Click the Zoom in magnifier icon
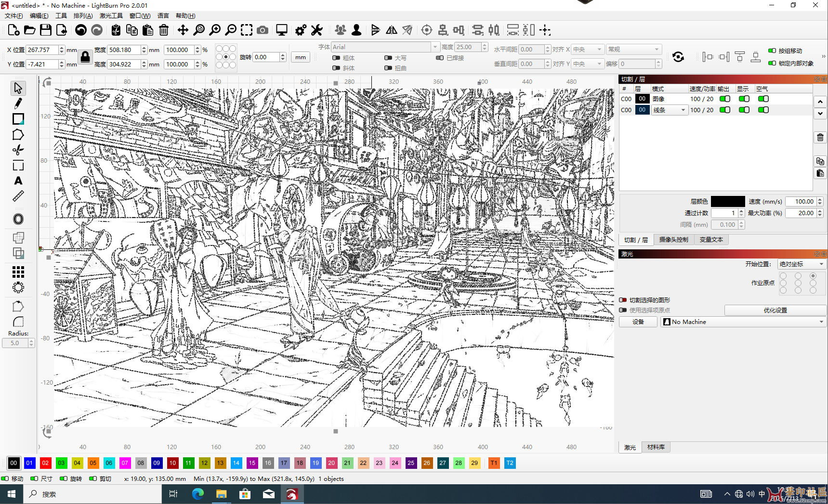This screenshot has height=504, width=828. [x=215, y=30]
